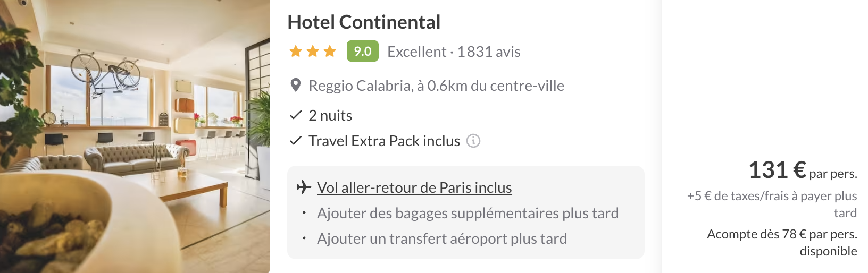Click the checkmark next to 2 nuits
The image size is (868, 273).
coord(295,115)
